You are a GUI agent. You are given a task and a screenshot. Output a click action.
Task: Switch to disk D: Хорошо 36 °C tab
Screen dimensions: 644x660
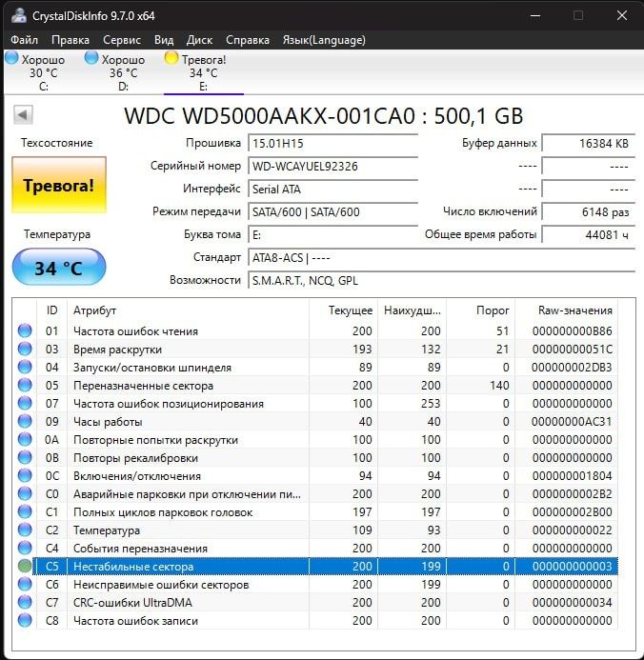tap(123, 72)
